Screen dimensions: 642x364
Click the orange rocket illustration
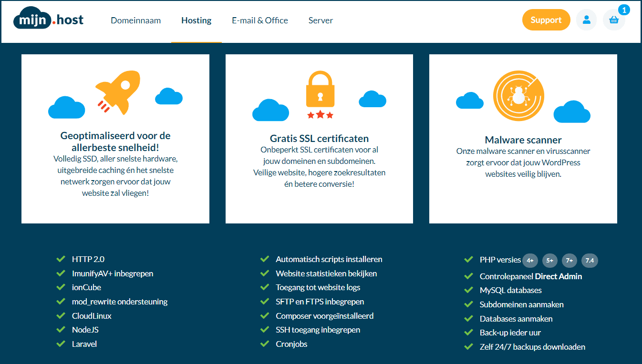point(117,93)
